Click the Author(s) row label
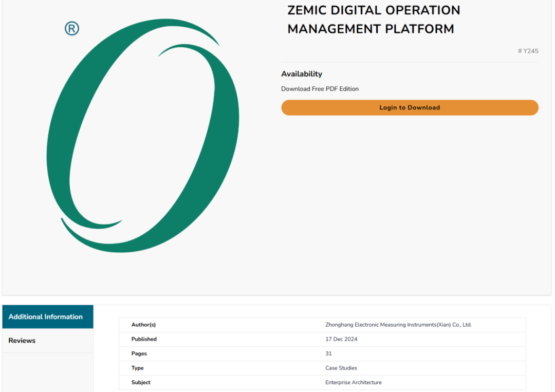The height and width of the screenshot is (392, 555). point(143,324)
